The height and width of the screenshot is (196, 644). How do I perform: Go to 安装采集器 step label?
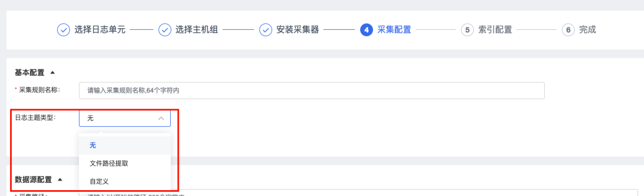pos(298,30)
